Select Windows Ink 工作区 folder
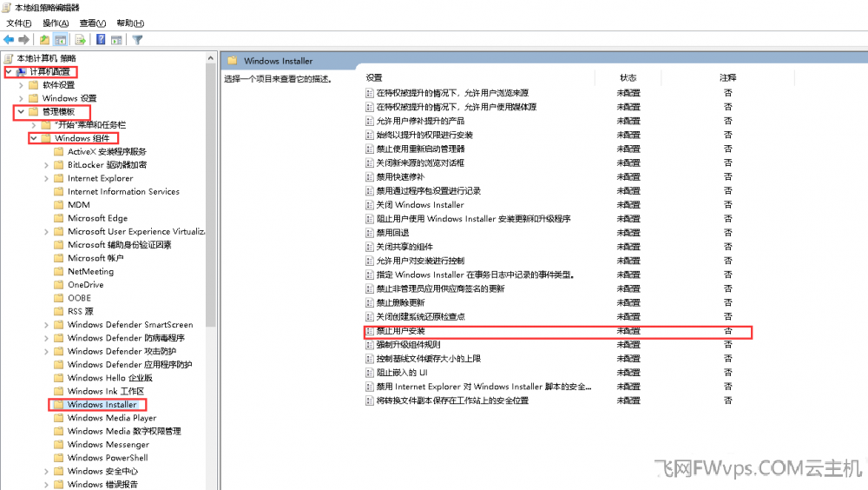 pyautogui.click(x=106, y=391)
